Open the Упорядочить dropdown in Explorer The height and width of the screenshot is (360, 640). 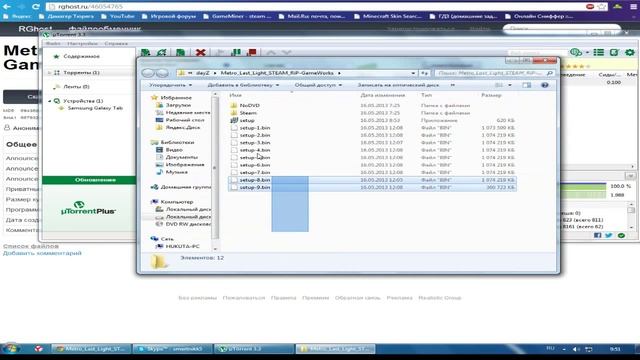pos(170,85)
